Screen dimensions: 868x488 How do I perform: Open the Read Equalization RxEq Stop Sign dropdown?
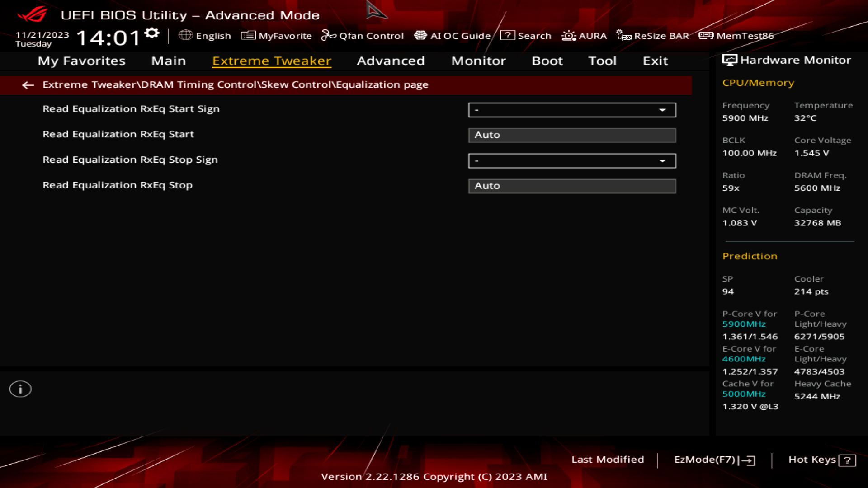[572, 160]
